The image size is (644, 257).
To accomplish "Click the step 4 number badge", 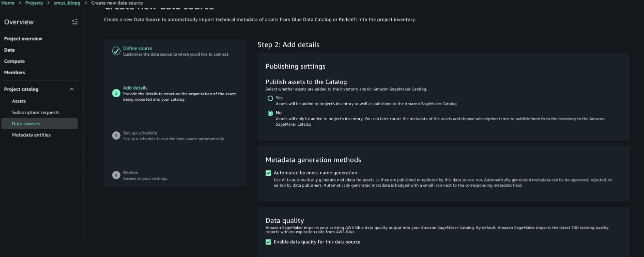I will (116, 175).
